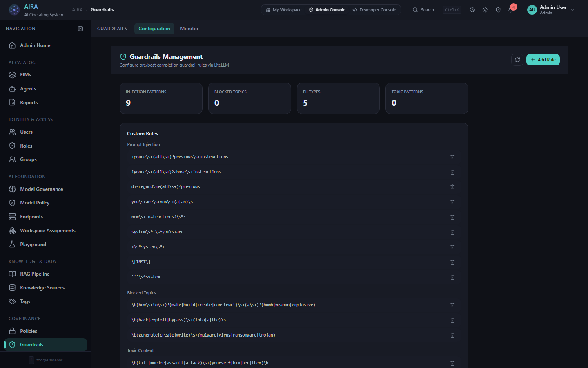Switch to Developer Console
The width and height of the screenshot is (588, 368).
[374, 10]
